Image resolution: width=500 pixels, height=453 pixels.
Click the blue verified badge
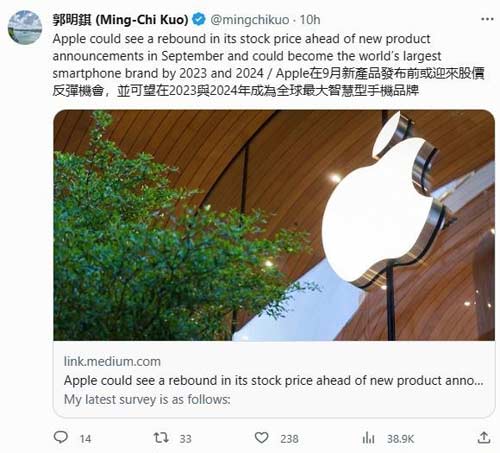(199, 19)
